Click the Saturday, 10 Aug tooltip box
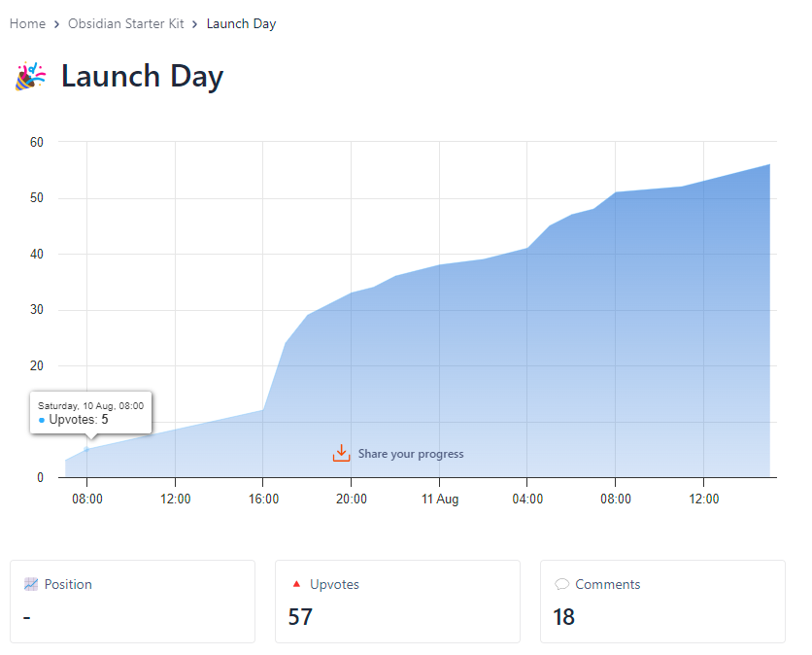The image size is (812, 655). 90,412
